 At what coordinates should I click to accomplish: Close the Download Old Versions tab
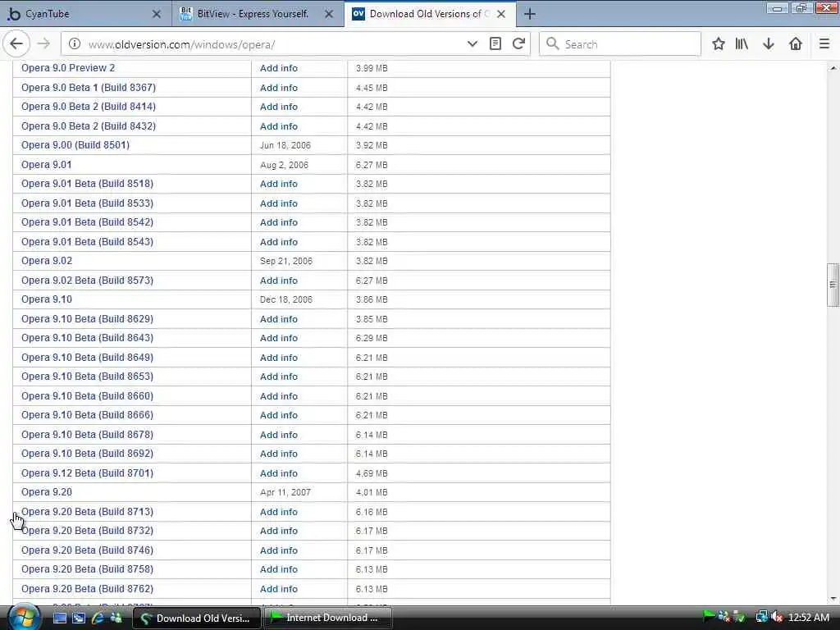click(501, 14)
